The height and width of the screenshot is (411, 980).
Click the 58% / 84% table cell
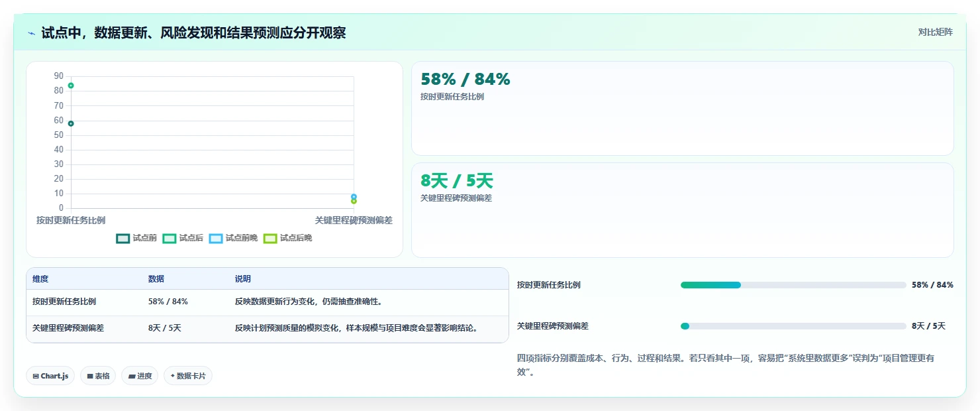(x=168, y=302)
